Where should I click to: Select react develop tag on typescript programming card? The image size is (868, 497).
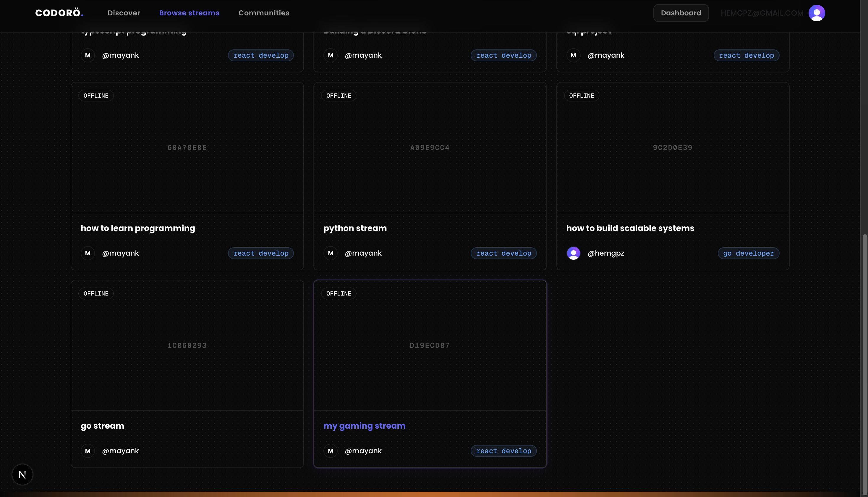[260, 55]
